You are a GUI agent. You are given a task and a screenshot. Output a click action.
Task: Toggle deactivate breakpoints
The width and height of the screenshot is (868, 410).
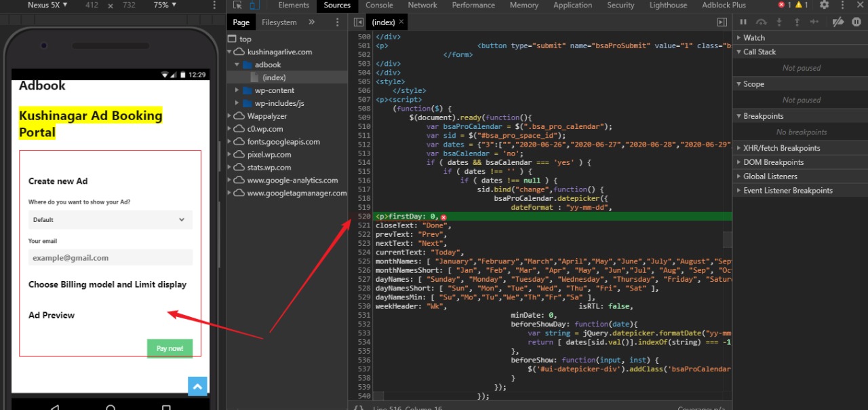(x=838, y=22)
